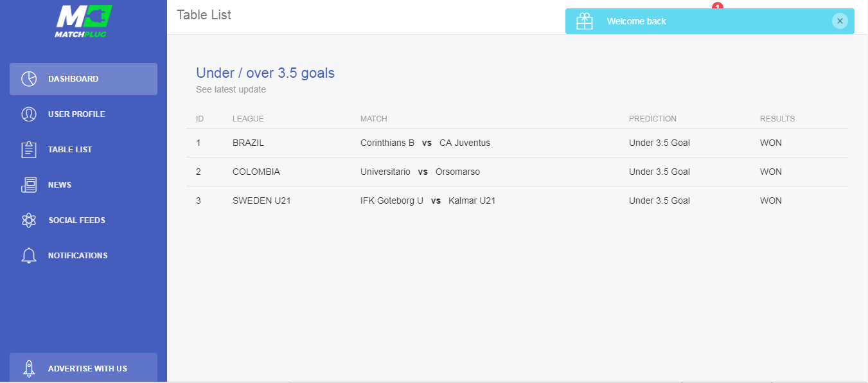
Task: Click the User Profile person icon
Action: pyautogui.click(x=29, y=114)
